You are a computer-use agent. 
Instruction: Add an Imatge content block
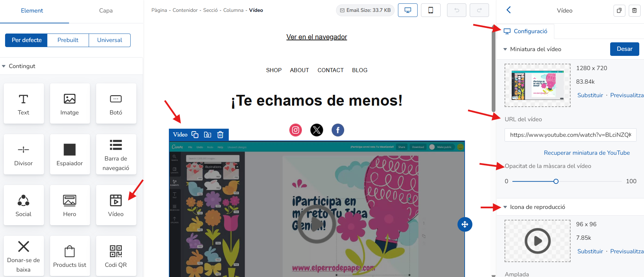pyautogui.click(x=70, y=104)
